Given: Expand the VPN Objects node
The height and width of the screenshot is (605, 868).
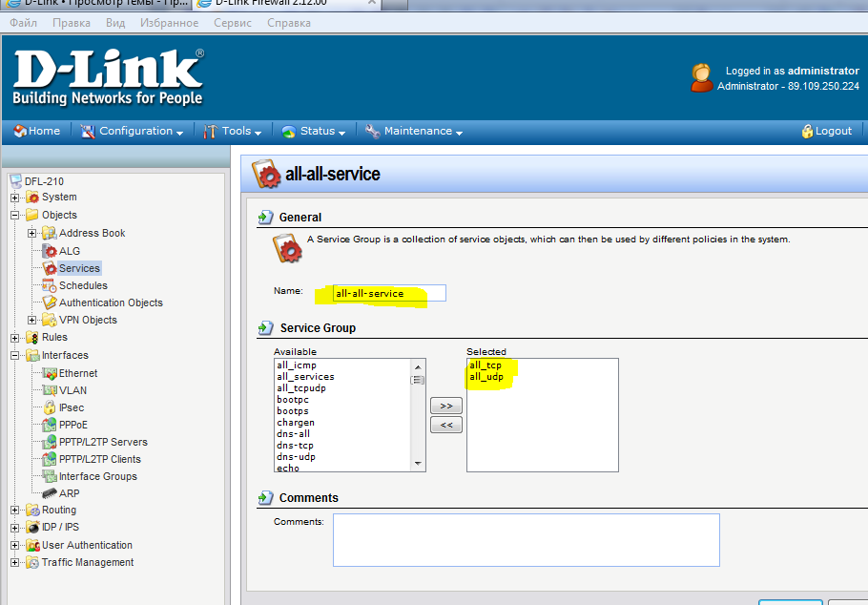Looking at the screenshot, I should pos(32,321).
